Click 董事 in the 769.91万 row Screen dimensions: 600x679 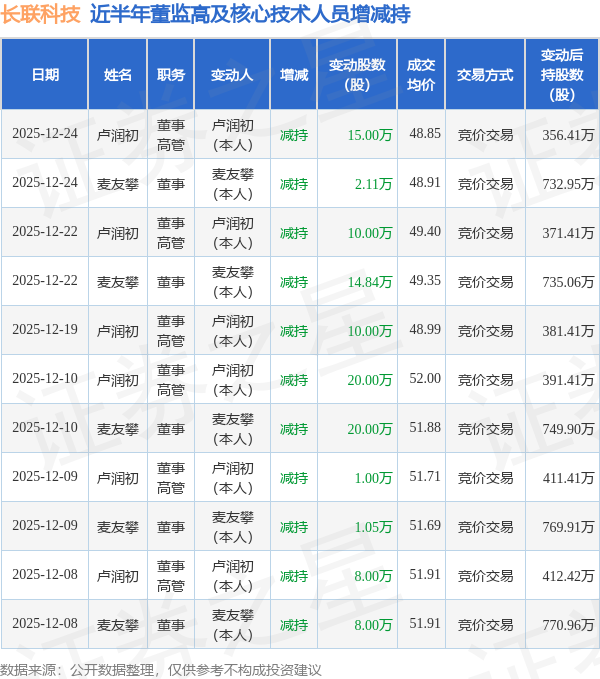pyautogui.click(x=171, y=527)
